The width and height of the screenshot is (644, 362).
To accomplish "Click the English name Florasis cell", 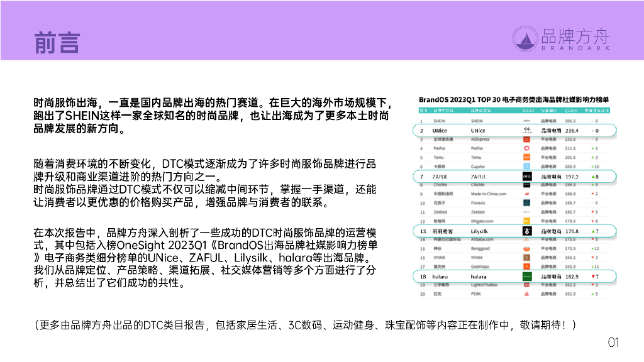I will click(x=478, y=203).
